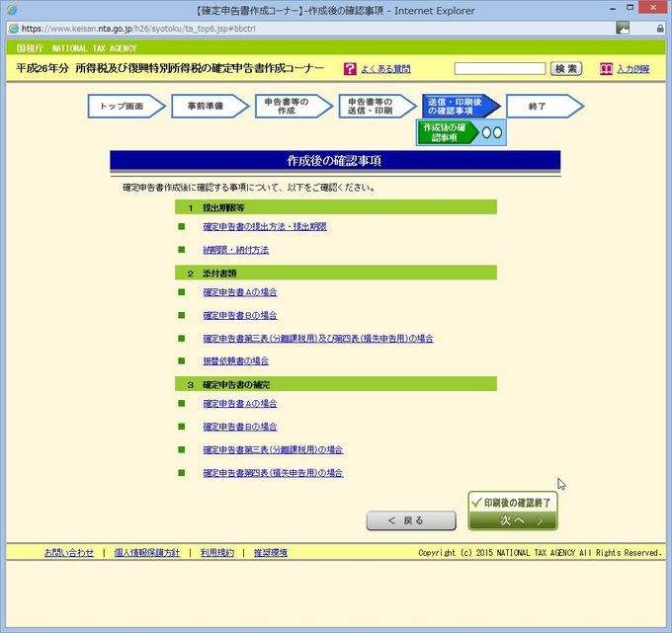Click into the search text field
Screen dimensions: 672x633
[499, 69]
